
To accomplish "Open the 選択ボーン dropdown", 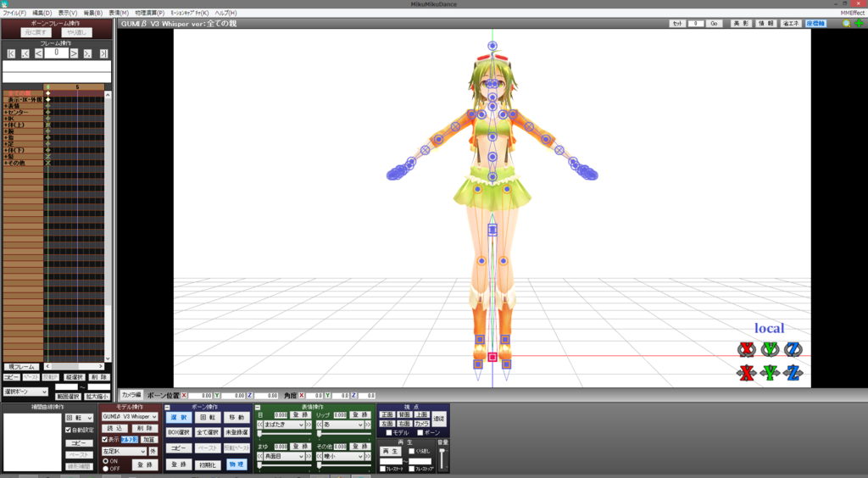I will 25,392.
